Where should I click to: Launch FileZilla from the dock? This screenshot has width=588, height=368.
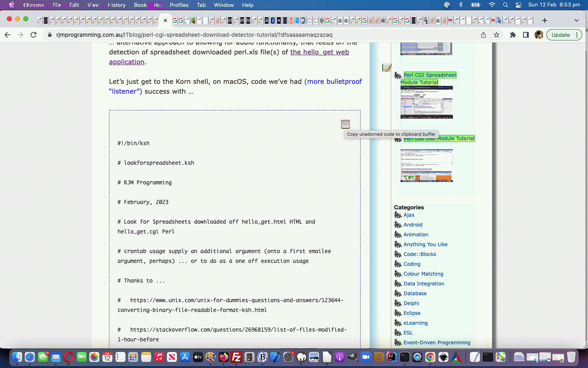click(x=236, y=357)
